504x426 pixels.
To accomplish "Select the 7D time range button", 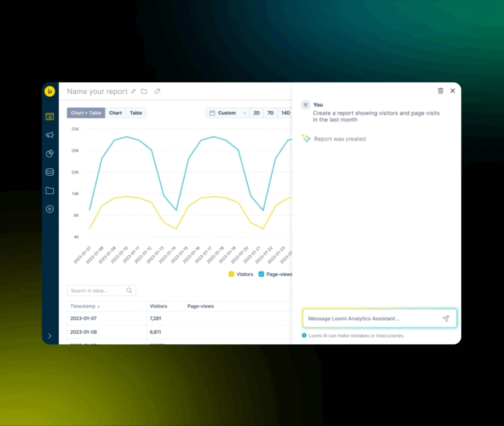I will click(270, 113).
